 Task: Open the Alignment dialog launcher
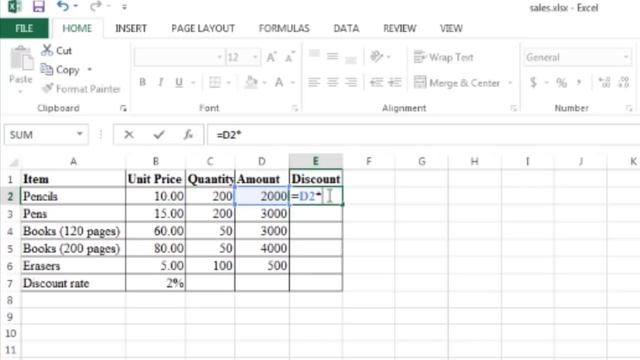[x=513, y=108]
